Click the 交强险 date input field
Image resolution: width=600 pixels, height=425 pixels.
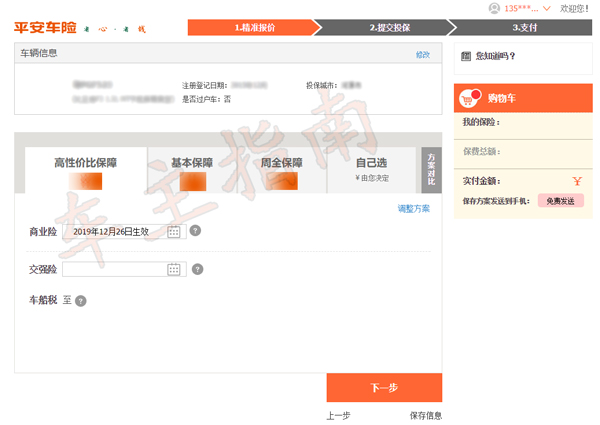coord(113,269)
